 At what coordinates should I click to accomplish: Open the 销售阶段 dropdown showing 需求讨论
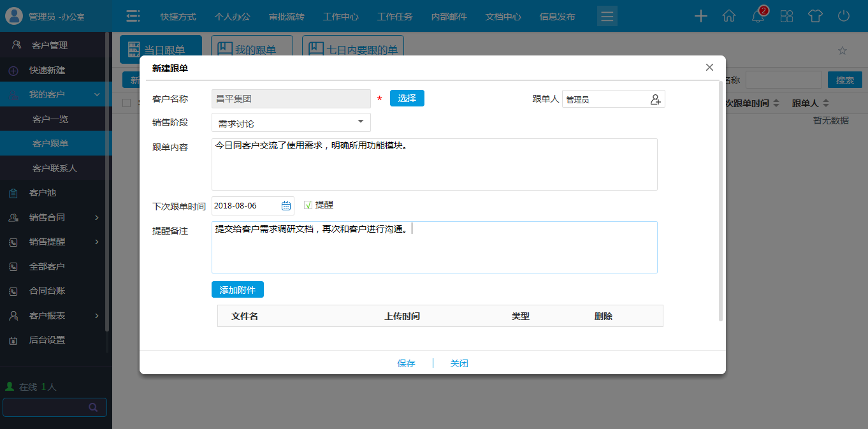(291, 122)
